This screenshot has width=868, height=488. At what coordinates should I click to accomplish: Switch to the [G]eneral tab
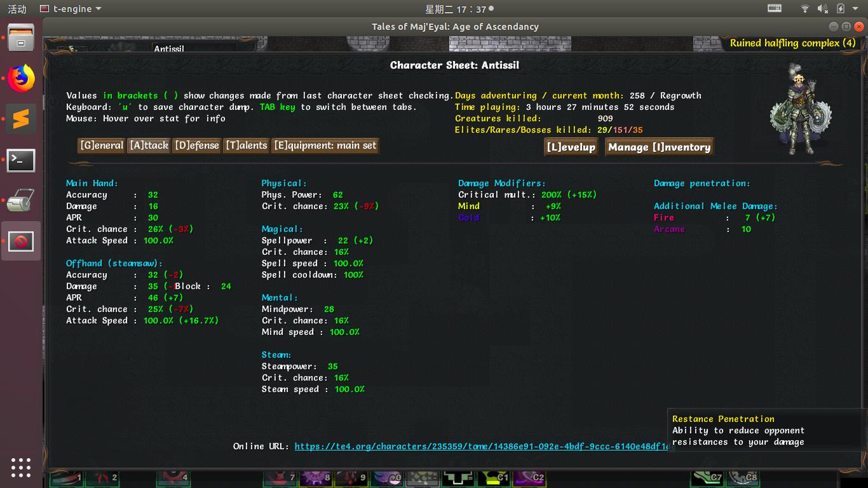click(x=102, y=146)
